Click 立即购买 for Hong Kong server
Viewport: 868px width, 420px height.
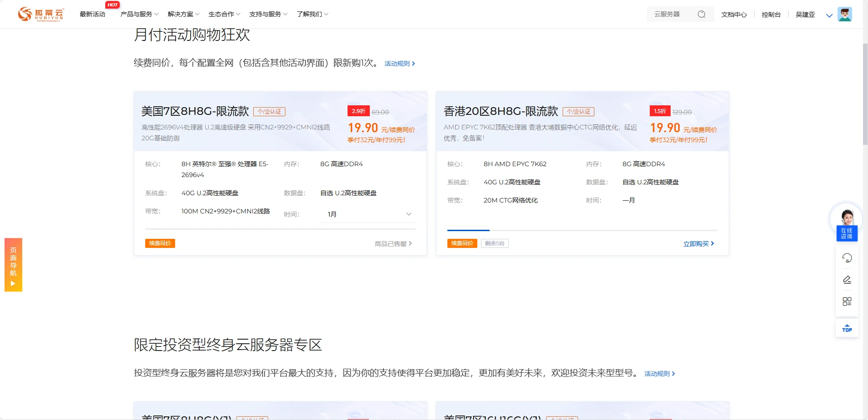[698, 244]
